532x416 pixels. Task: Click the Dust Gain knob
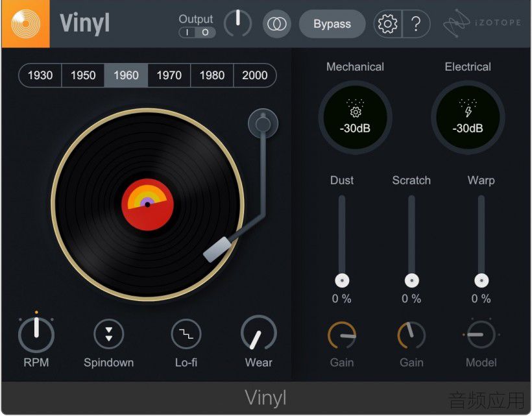342,336
